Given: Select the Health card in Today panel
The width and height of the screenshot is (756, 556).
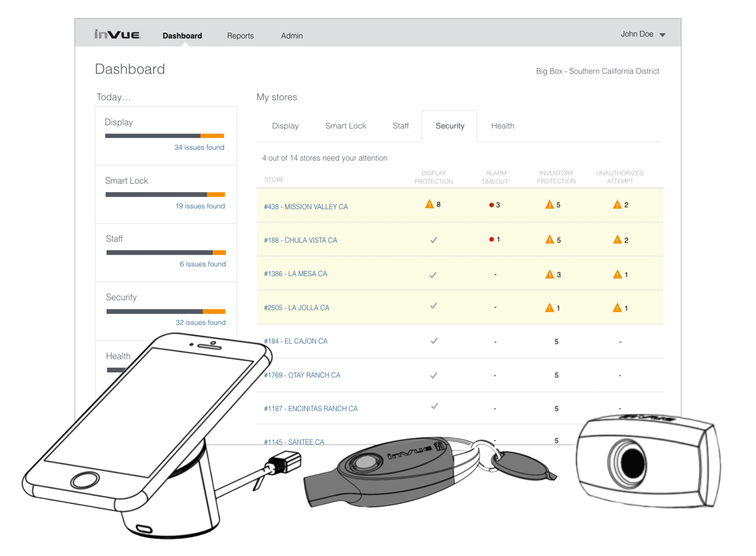Looking at the screenshot, I should (x=118, y=356).
